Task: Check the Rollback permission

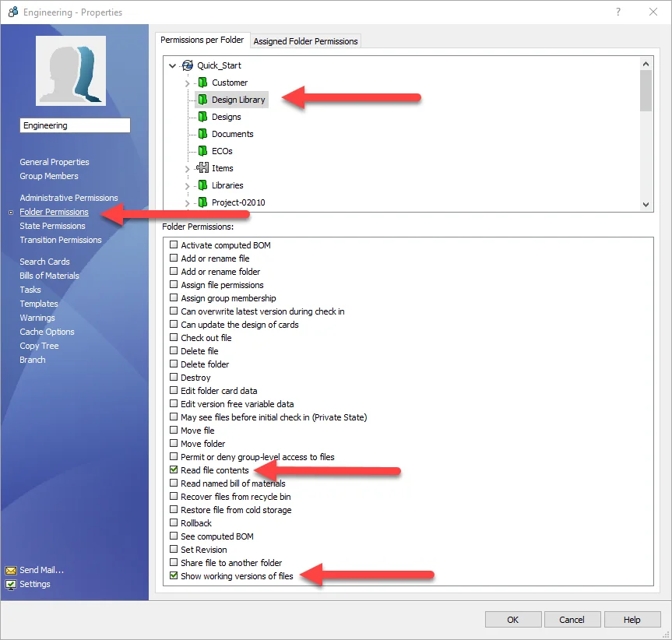Action: point(174,522)
